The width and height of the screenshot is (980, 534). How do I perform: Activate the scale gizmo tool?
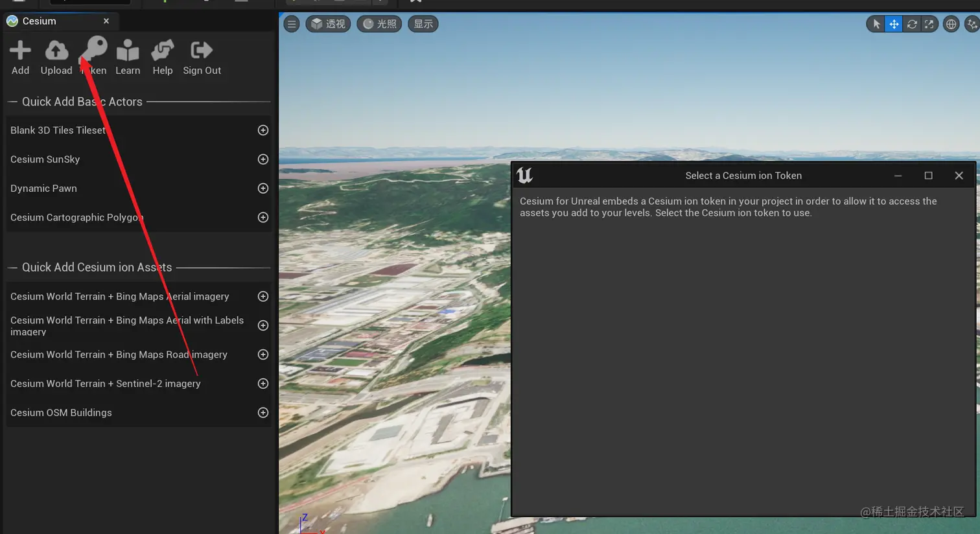click(x=929, y=24)
